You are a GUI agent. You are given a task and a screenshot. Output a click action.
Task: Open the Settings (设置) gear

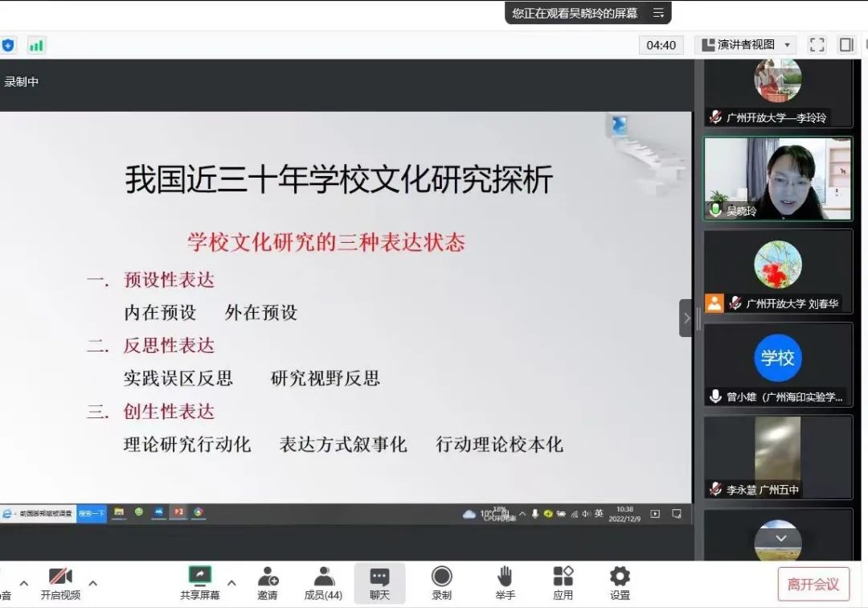point(620,582)
